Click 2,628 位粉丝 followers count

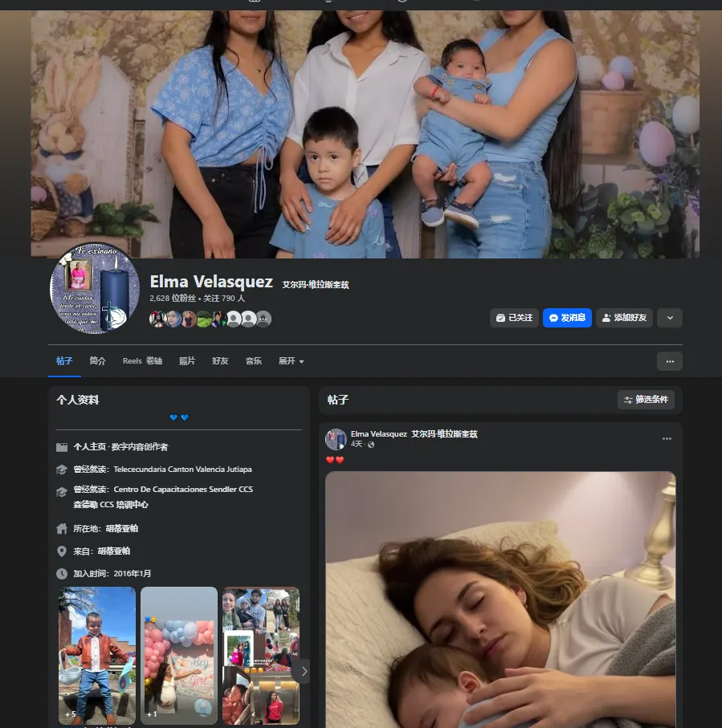[x=173, y=298]
